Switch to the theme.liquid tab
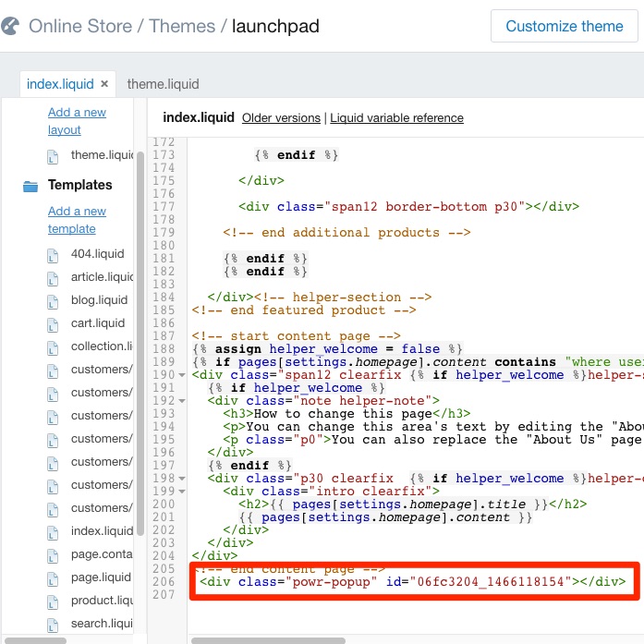This screenshot has height=644, width=644. coord(163,84)
